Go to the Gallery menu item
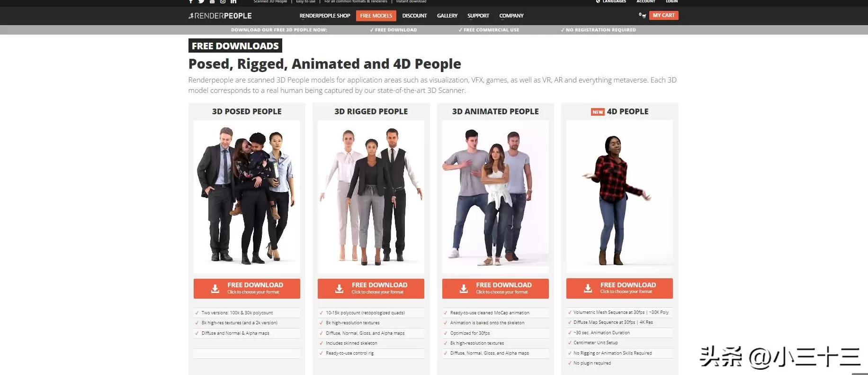This screenshot has width=868, height=375. 447,16
